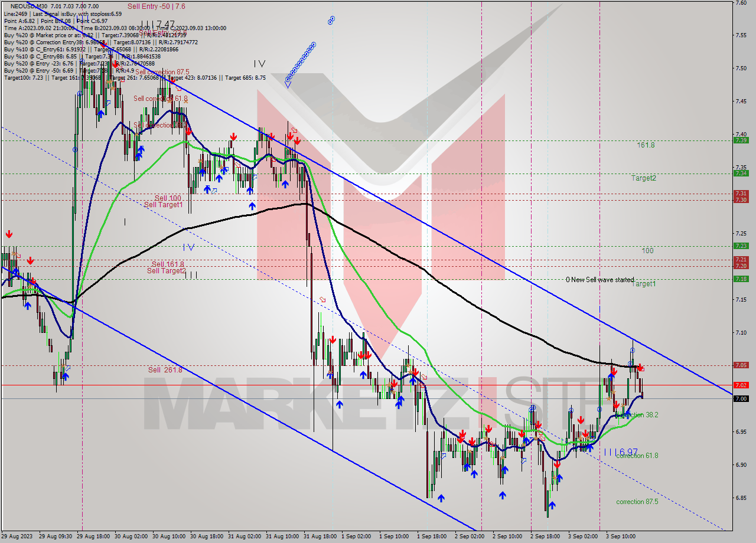Click the 'Sell Entry -50 | 7.6' label
The height and width of the screenshot is (543, 756).
[x=155, y=6]
